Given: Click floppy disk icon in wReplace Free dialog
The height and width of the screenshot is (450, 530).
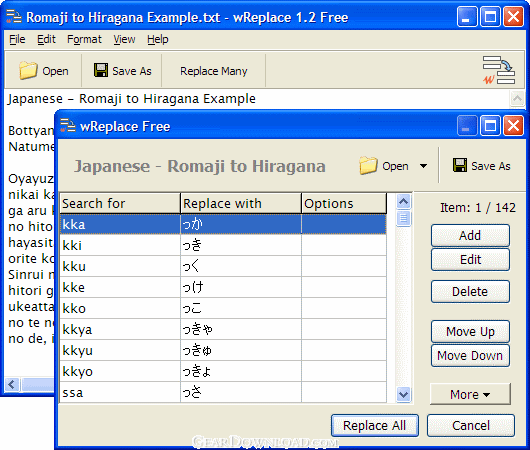Looking at the screenshot, I should point(460,165).
